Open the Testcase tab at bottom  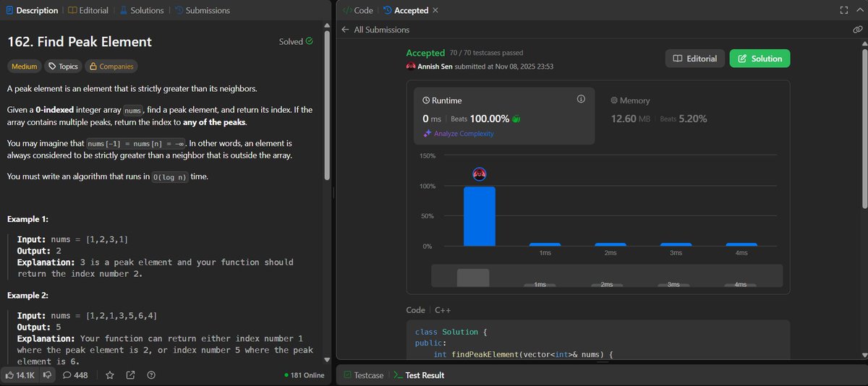click(x=364, y=375)
